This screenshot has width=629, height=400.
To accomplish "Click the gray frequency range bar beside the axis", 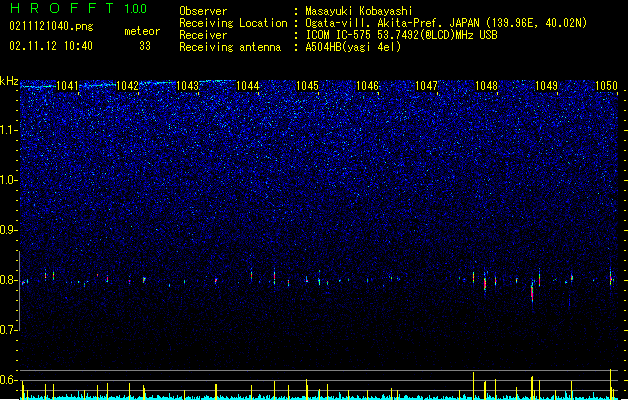I will pyautogui.click(x=20, y=290).
